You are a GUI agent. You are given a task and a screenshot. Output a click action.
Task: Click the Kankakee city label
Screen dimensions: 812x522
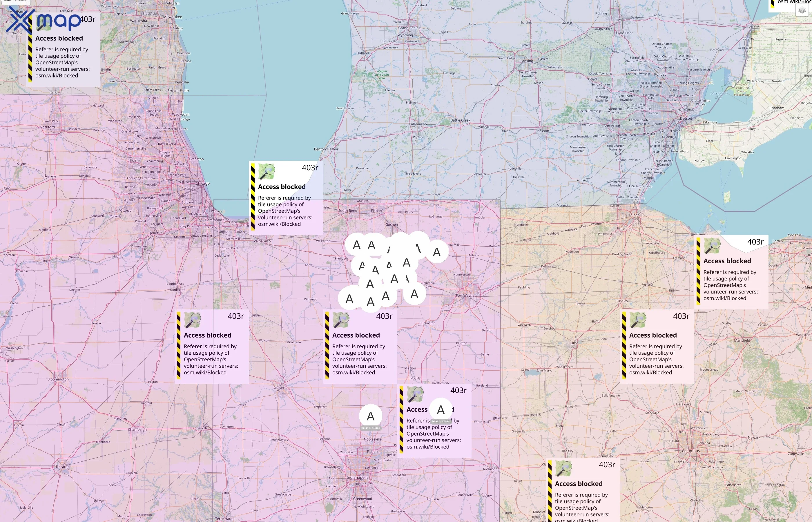tap(177, 290)
